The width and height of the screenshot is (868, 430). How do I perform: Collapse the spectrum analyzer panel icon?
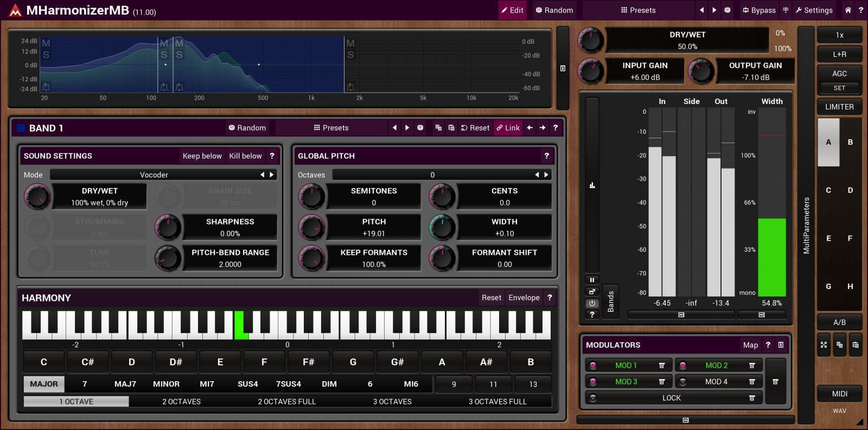563,68
